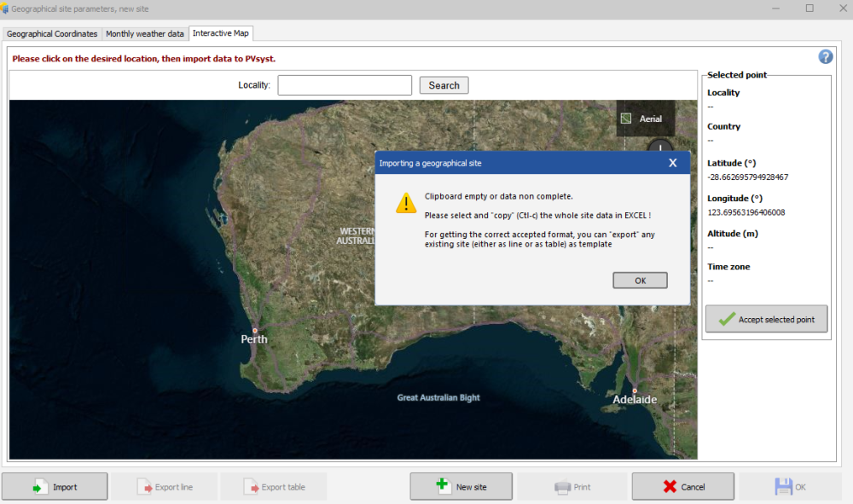Click inside the Locality input field

click(x=345, y=85)
